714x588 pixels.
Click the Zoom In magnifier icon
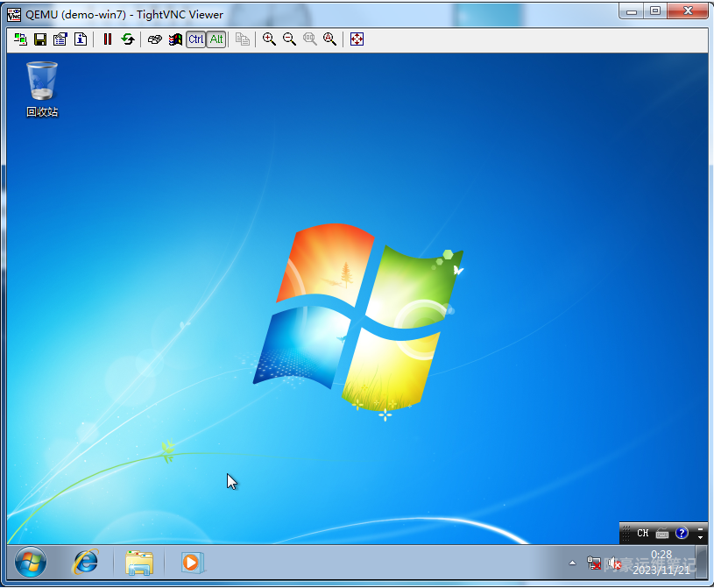pos(269,39)
